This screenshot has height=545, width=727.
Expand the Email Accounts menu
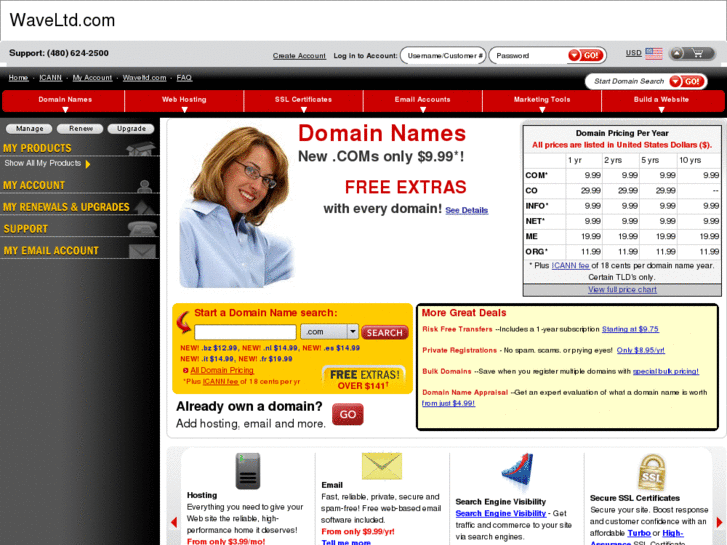[x=422, y=102]
